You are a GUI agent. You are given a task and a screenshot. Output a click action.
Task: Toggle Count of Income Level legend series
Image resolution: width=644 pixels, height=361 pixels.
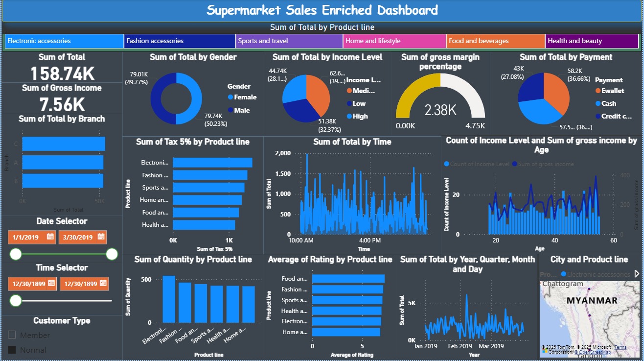click(x=446, y=164)
